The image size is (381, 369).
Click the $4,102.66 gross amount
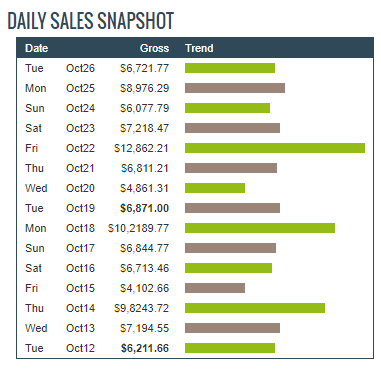click(x=144, y=288)
